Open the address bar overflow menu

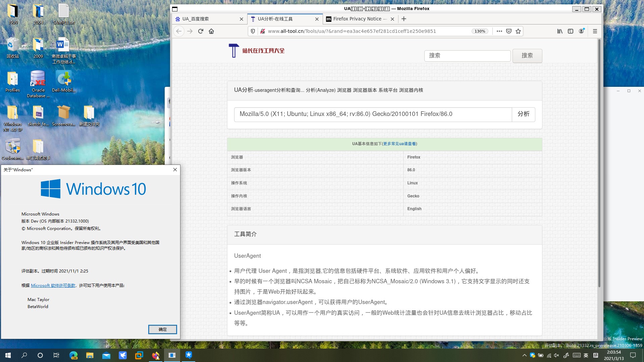[x=499, y=31]
